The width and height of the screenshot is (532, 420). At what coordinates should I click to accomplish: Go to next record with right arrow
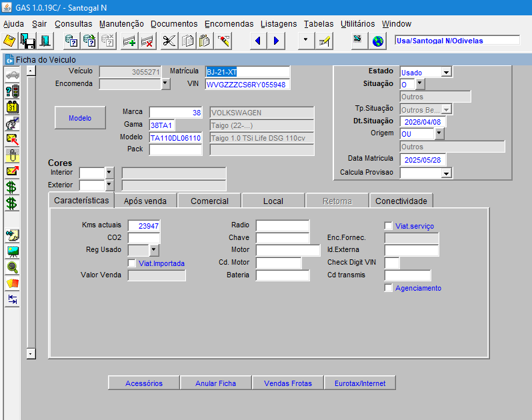pyautogui.click(x=275, y=41)
